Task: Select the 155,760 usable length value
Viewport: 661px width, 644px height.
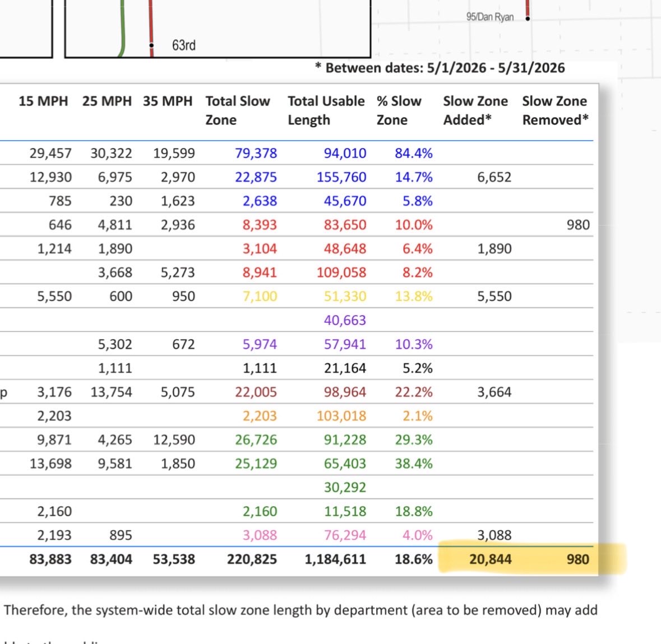Action: pos(341,177)
